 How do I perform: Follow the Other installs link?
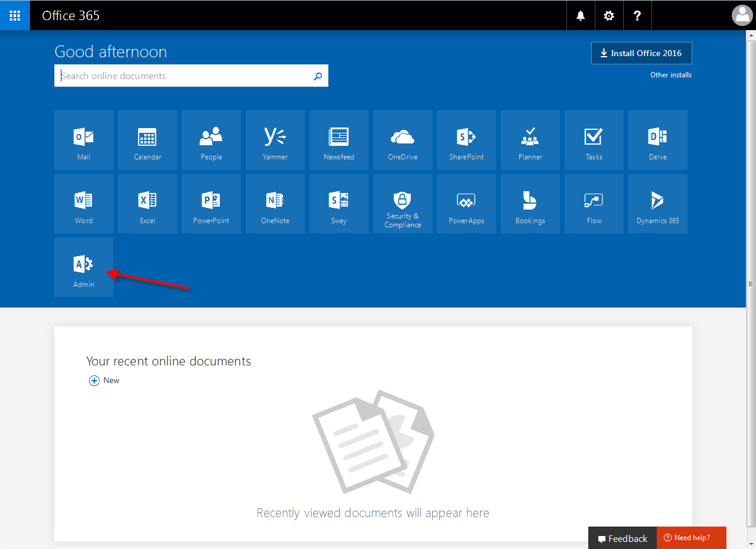click(671, 75)
